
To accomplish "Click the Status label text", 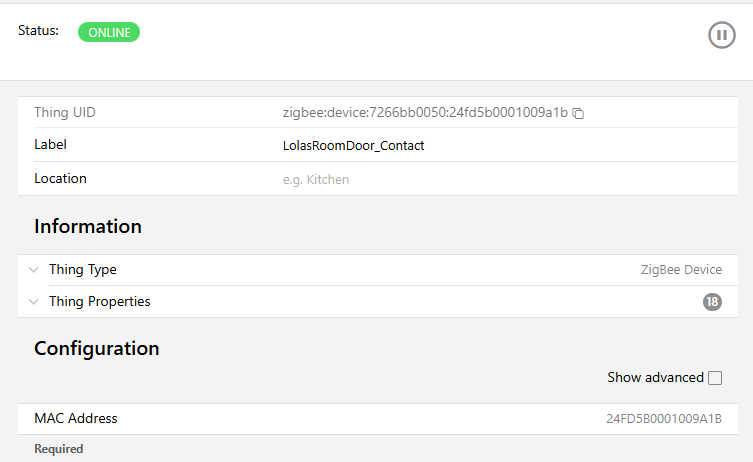I will point(39,31).
